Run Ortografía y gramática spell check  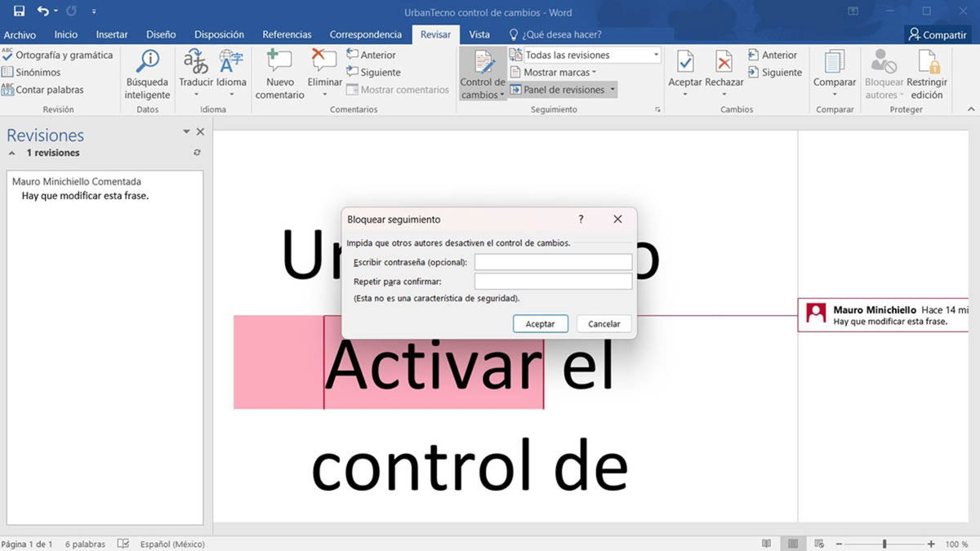57,55
